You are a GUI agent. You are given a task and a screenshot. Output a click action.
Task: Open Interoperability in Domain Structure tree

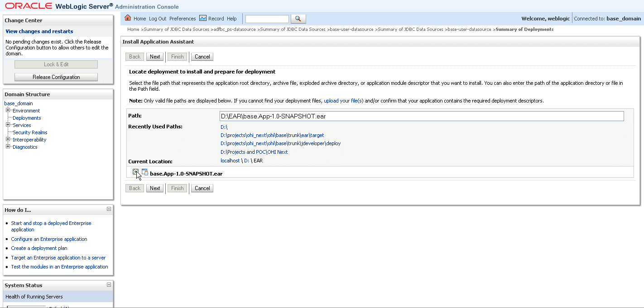[x=29, y=140]
